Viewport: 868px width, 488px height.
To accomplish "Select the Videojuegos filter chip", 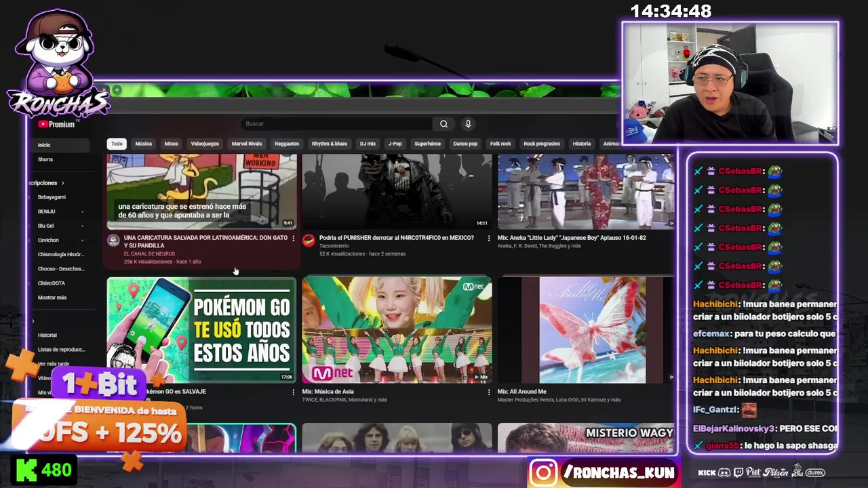I will [205, 144].
